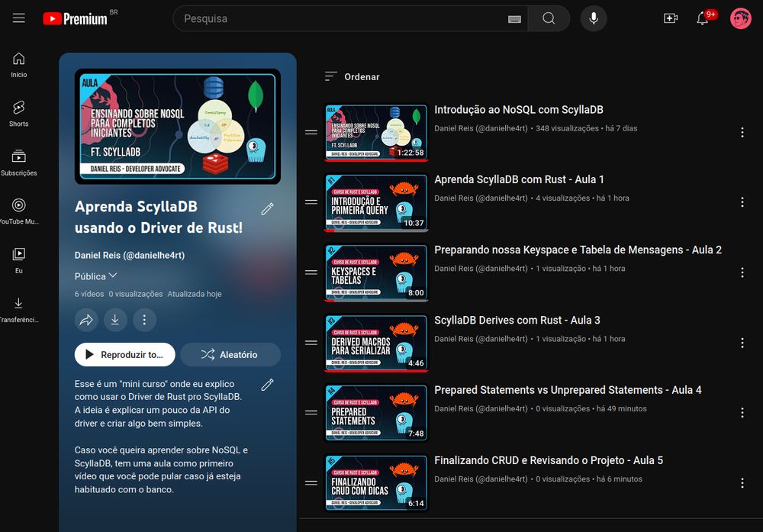Play the Keyspaces e Tabelas thumbnail
The height and width of the screenshot is (532, 763).
(376, 272)
